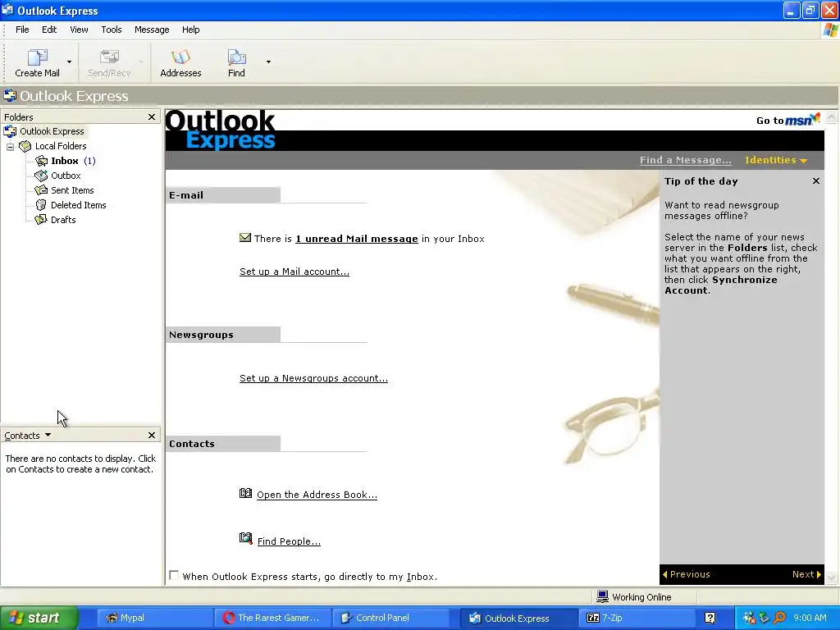Click the Find People icon beside link
This screenshot has height=630, width=840.
point(245,538)
